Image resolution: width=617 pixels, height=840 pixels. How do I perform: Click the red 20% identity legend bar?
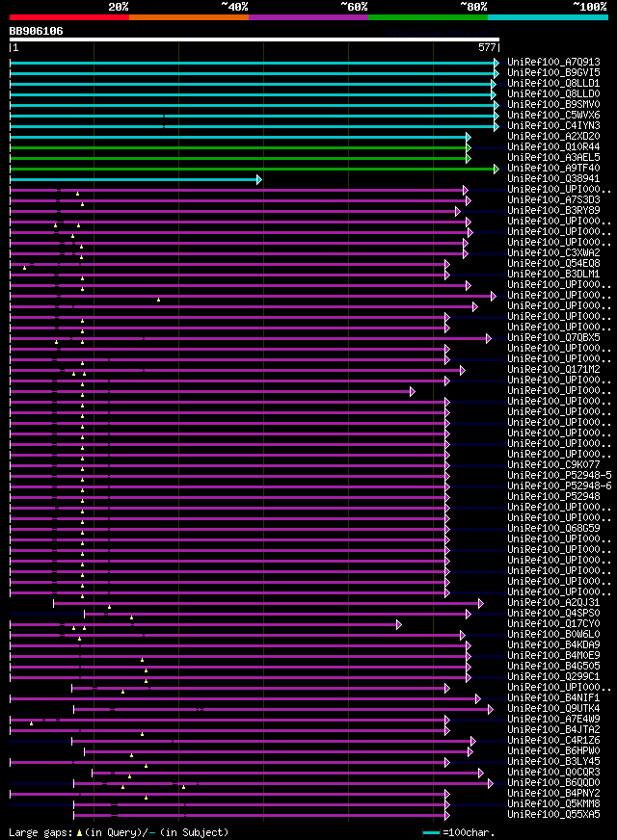point(69,17)
